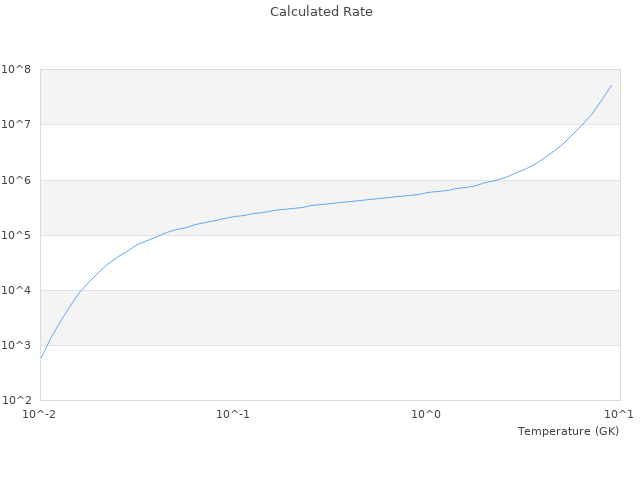Click the white band between 10^4 and 10^5

330,263
